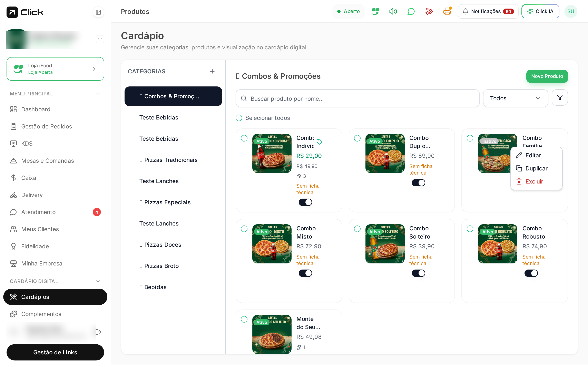Viewport: 588px width, 367px height.
Task: Expand the Loja iFood chevron
Action: click(x=94, y=69)
